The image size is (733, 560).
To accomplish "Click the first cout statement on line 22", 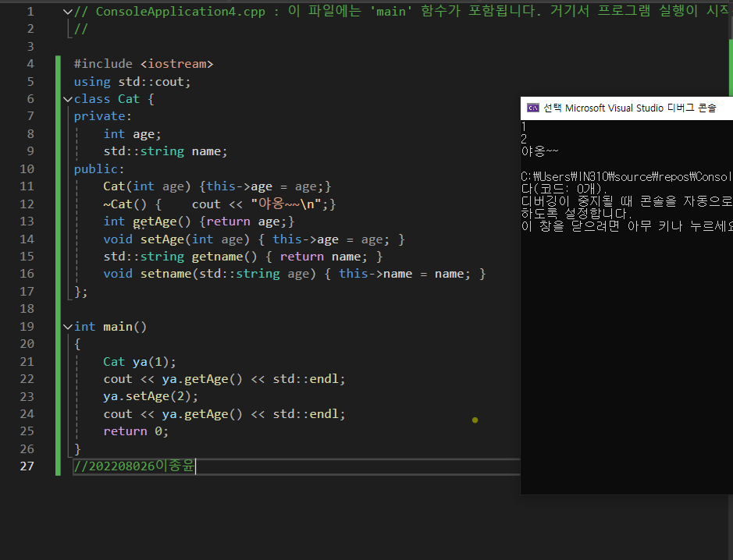I will coord(224,379).
